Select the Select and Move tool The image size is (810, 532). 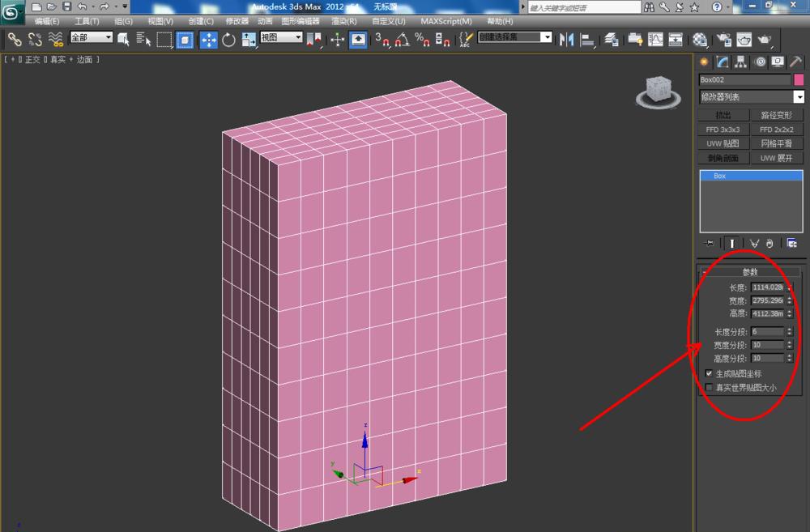point(208,38)
